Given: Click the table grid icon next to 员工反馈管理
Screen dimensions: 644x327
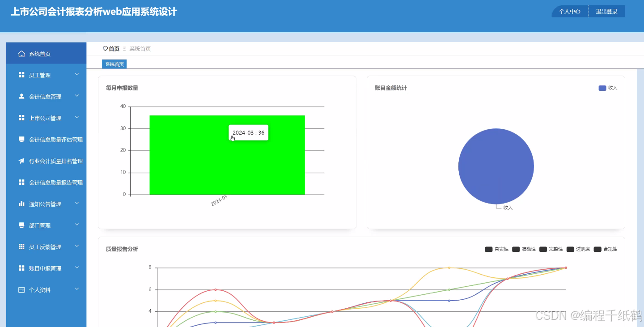Looking at the screenshot, I should pos(21,247).
